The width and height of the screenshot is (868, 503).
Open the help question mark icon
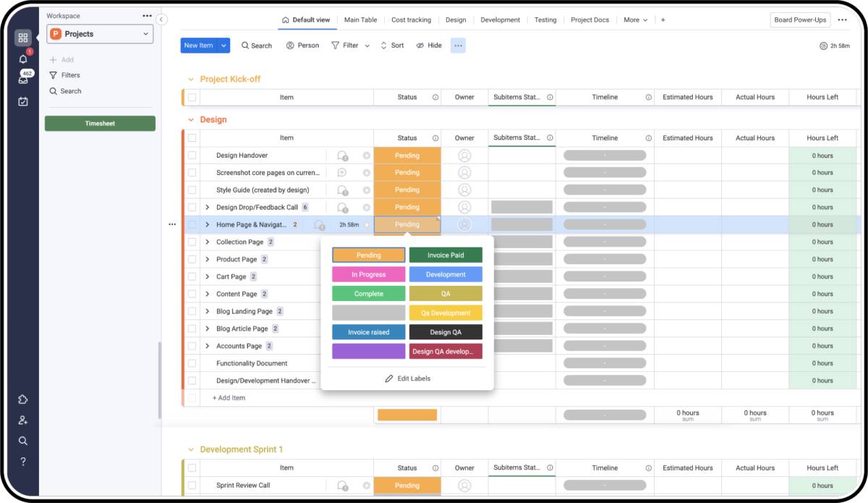coord(23,461)
